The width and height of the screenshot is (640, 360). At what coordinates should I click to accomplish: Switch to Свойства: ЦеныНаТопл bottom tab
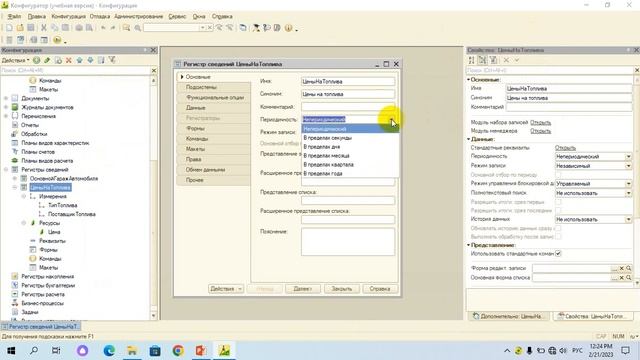click(592, 316)
